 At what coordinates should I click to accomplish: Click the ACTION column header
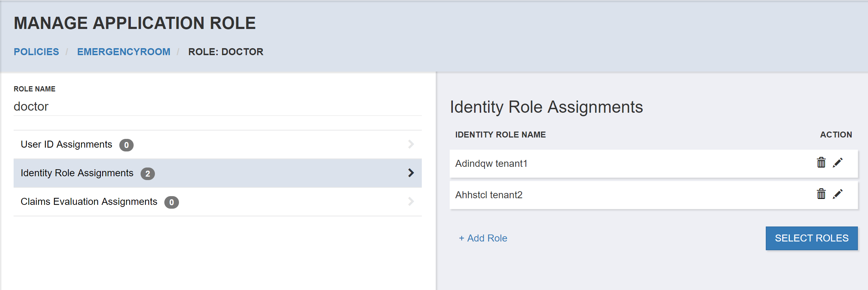[x=836, y=135]
